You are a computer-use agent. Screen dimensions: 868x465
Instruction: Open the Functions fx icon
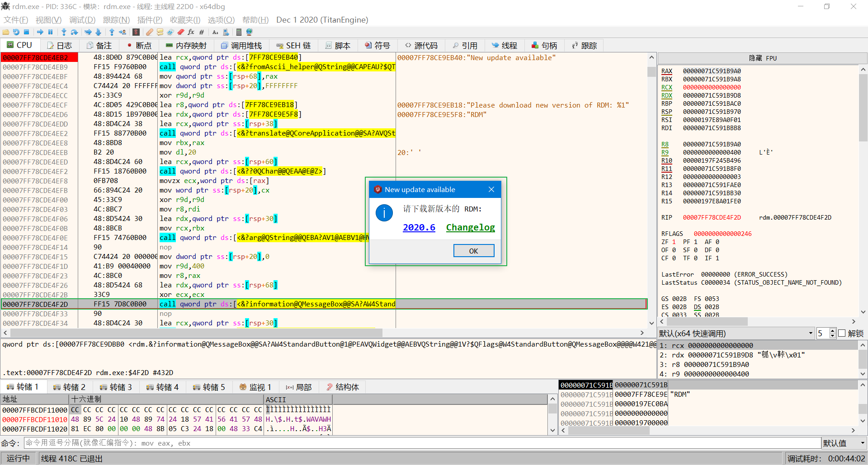(x=191, y=32)
